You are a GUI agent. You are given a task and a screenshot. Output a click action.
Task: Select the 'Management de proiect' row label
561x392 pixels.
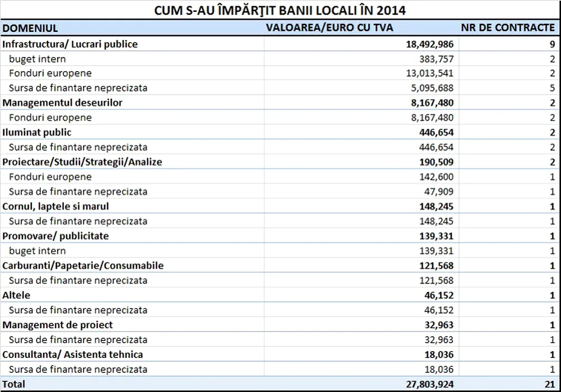point(57,325)
